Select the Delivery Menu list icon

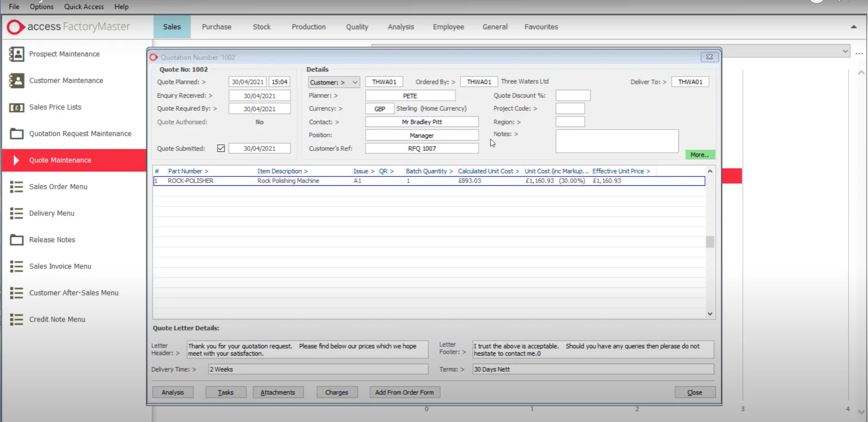click(x=16, y=213)
